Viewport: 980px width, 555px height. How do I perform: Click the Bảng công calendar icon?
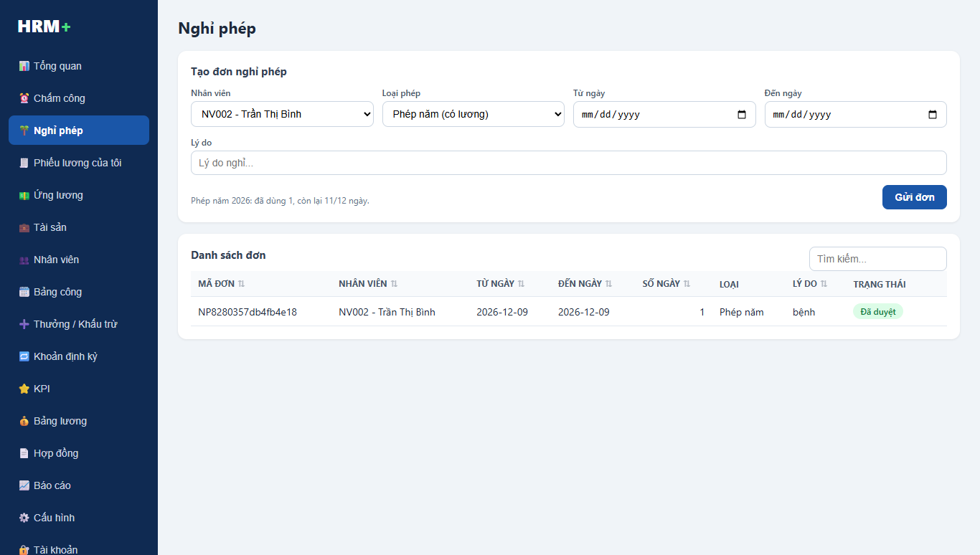(24, 292)
